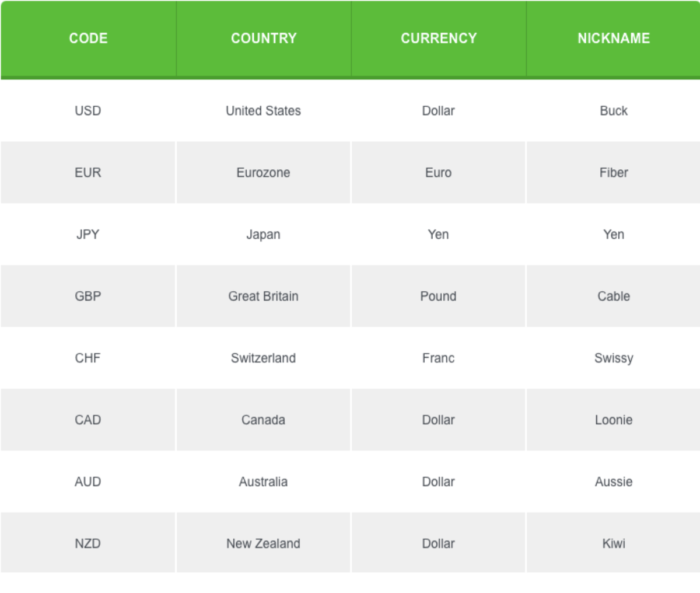Click the Loonie nickname cell

614,420
